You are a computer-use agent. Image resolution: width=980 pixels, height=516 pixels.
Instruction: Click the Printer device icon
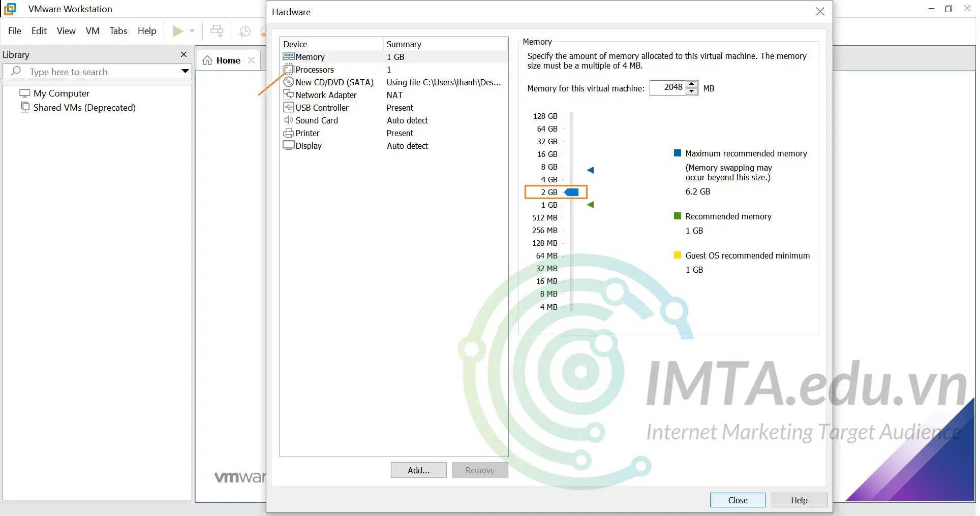(x=288, y=133)
